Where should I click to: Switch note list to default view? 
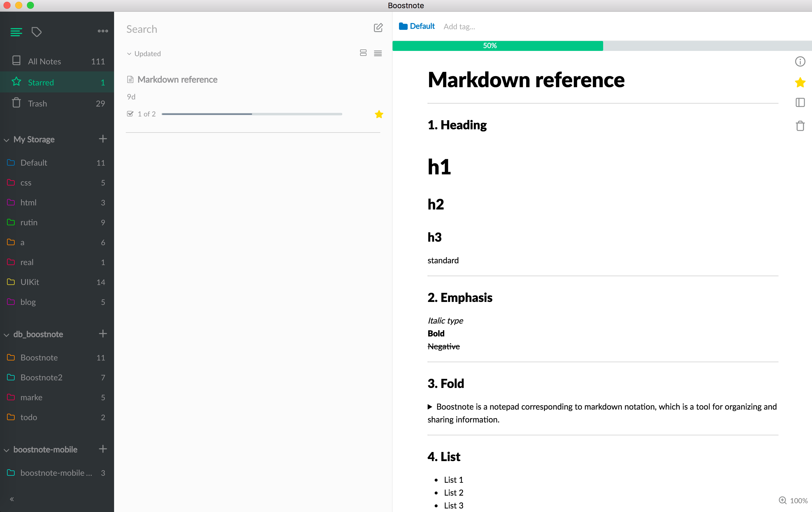point(363,53)
